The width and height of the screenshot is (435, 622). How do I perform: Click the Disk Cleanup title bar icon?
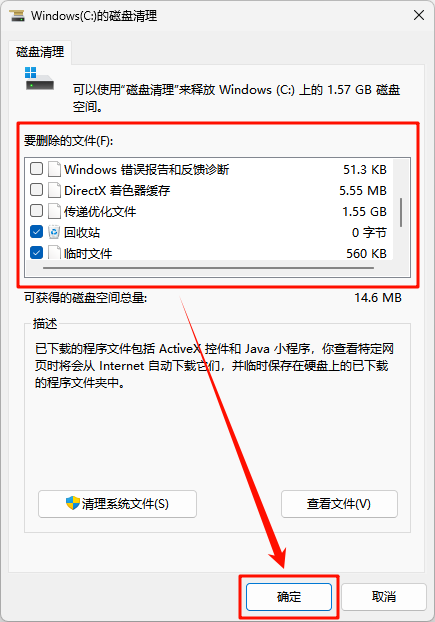pyautogui.click(x=17, y=16)
